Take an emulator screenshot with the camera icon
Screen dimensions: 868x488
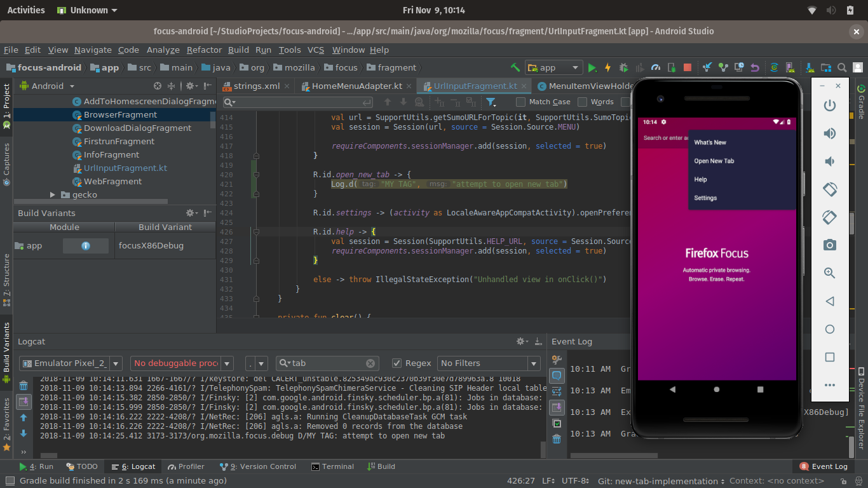829,245
